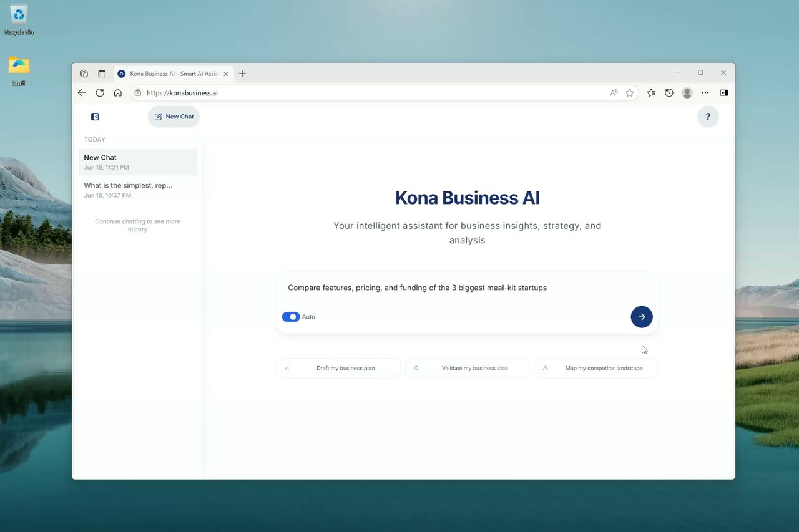Click the circle icon on Draft plan suggestion
Screen dimensions: 799x532
click(287, 369)
